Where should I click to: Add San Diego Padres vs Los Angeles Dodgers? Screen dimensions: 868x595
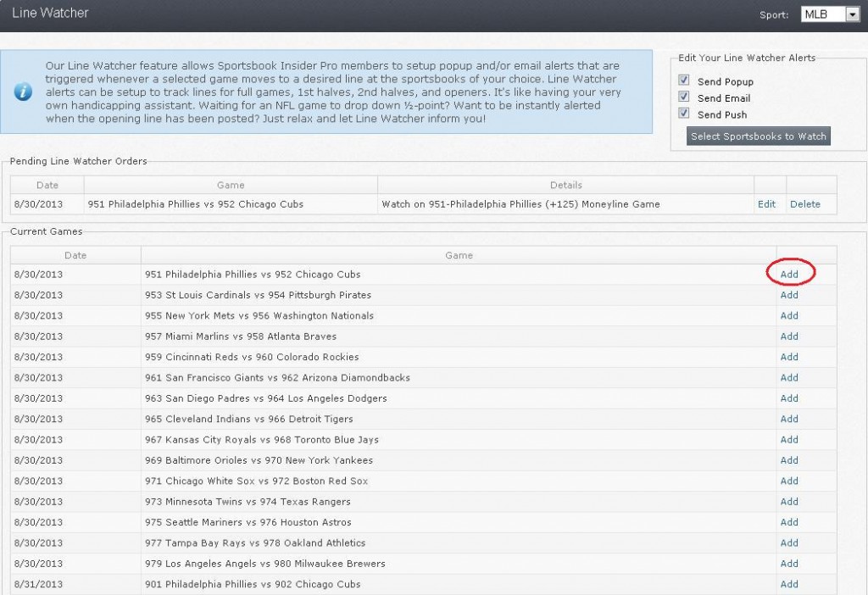click(789, 398)
